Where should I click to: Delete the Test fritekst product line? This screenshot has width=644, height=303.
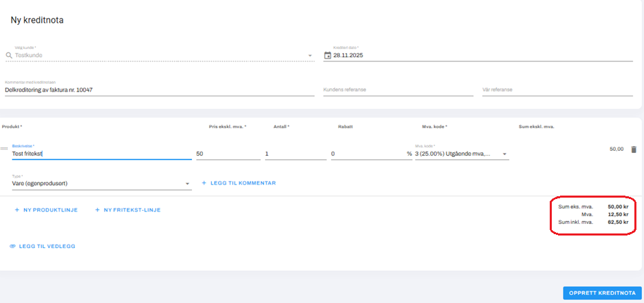pos(633,149)
